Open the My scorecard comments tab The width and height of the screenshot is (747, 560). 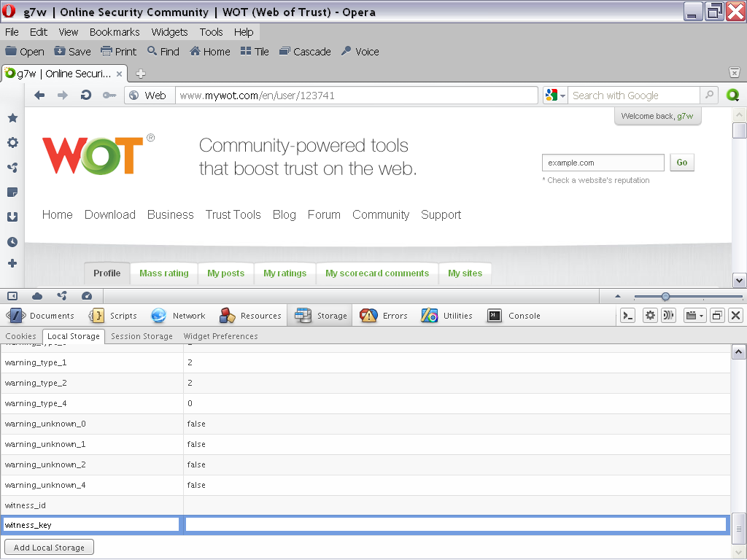pyautogui.click(x=377, y=273)
